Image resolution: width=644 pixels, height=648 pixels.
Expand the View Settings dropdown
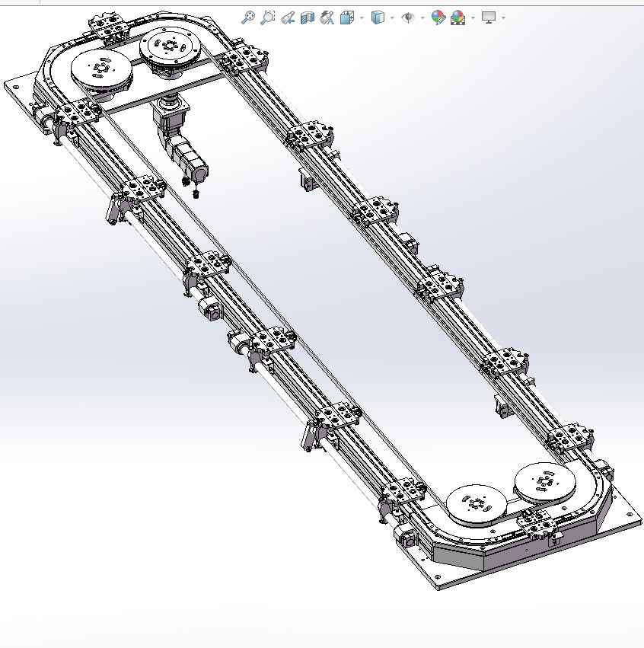(x=502, y=17)
